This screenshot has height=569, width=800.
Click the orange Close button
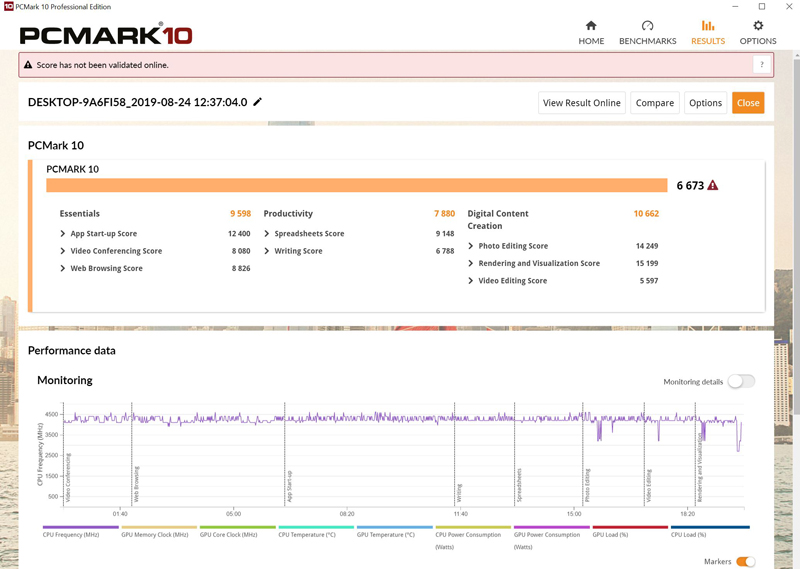pyautogui.click(x=748, y=103)
